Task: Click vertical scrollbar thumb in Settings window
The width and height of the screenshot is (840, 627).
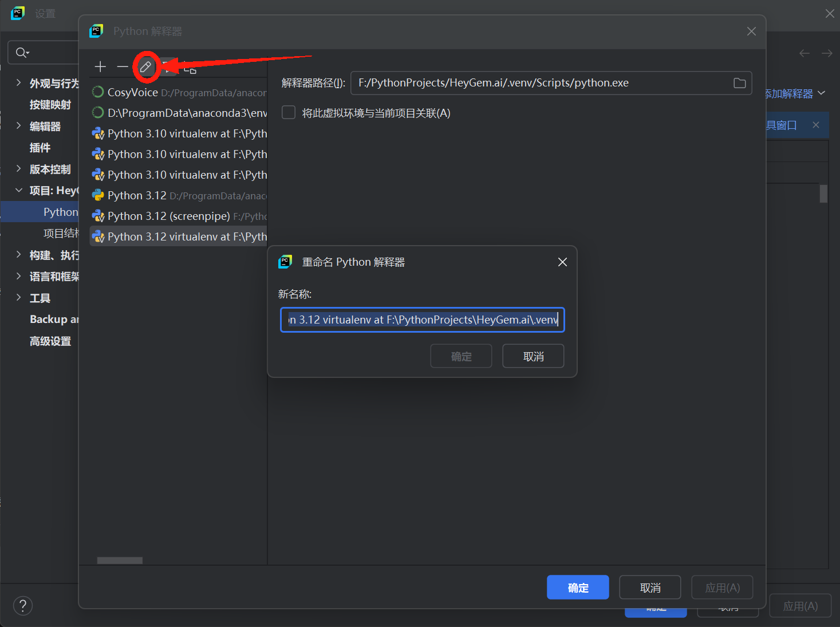Action: [x=823, y=194]
